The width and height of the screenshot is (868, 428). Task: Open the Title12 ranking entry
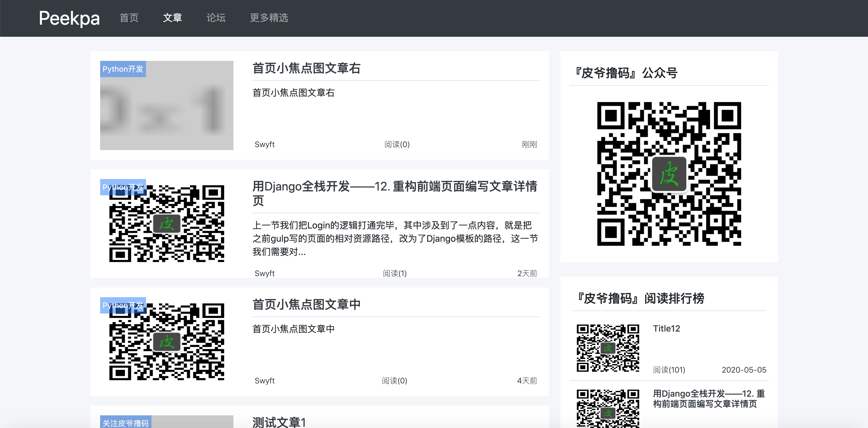[x=667, y=329]
